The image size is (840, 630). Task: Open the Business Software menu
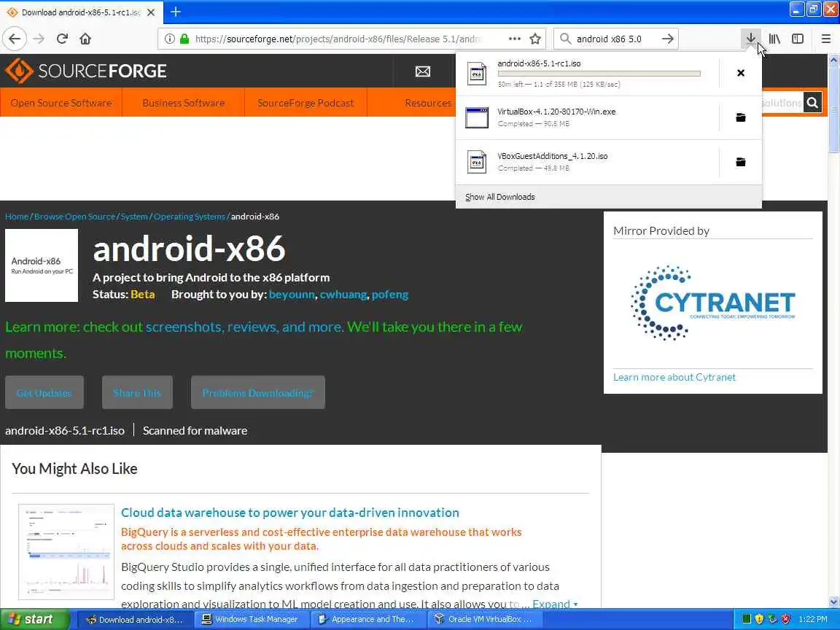183,102
